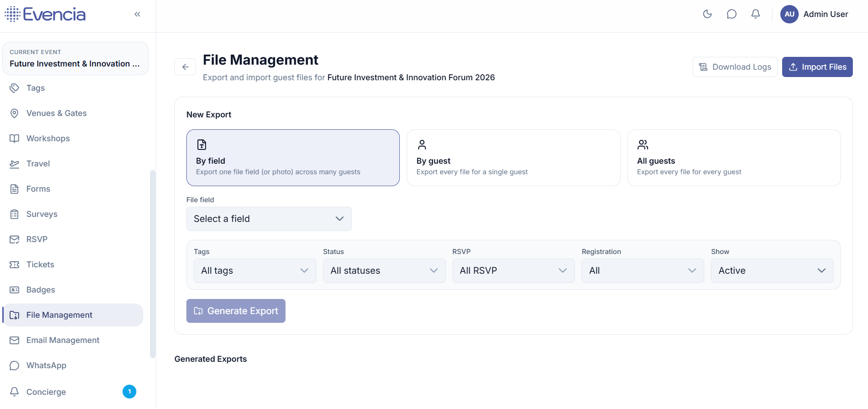Image resolution: width=868 pixels, height=409 pixels.
Task: Click the Admin User name text
Action: point(826,14)
